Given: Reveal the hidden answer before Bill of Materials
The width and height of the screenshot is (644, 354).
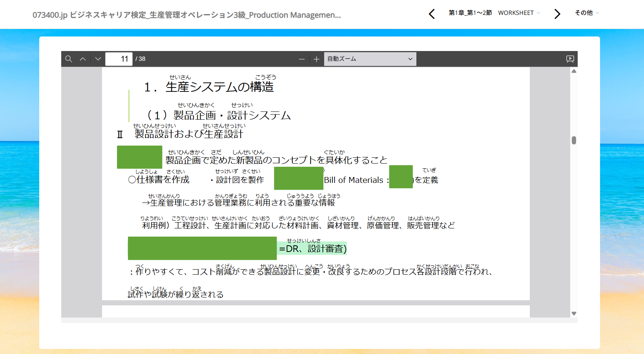Looking at the screenshot, I should pyautogui.click(x=298, y=179).
